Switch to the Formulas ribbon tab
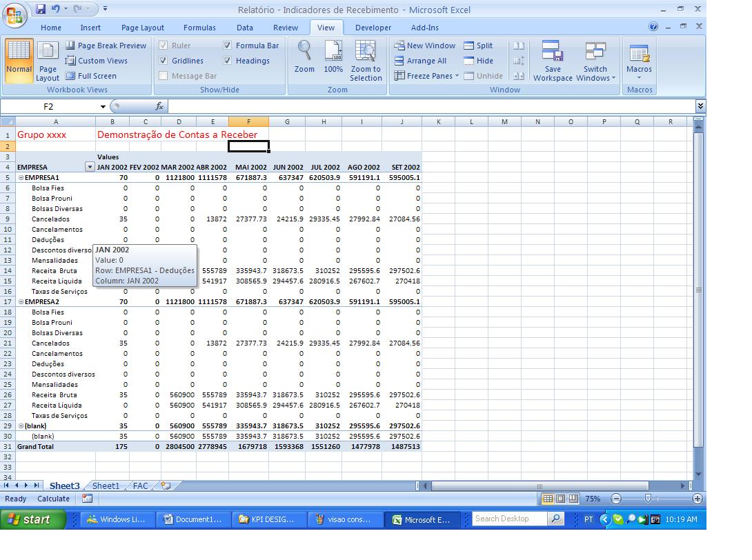Viewport: 752px width, 560px height. [x=199, y=28]
